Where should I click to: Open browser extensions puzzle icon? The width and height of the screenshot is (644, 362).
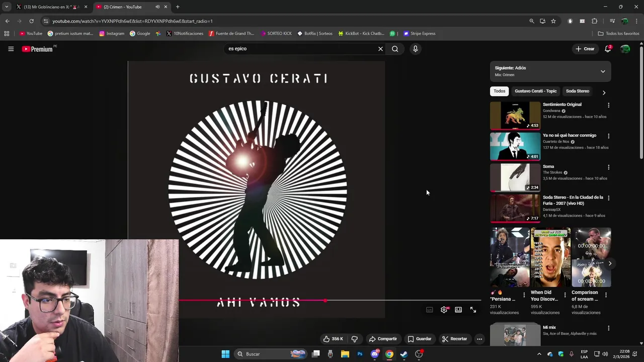(x=594, y=21)
